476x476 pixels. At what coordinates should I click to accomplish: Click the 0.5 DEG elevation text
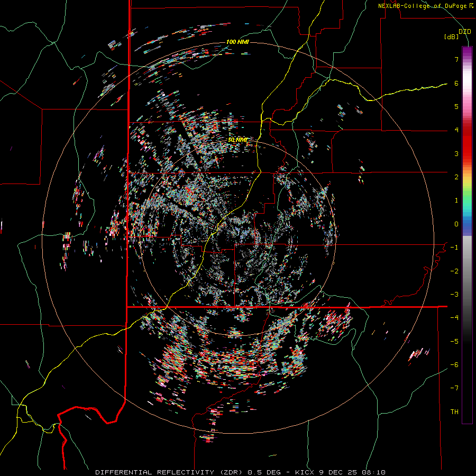pos(264,472)
